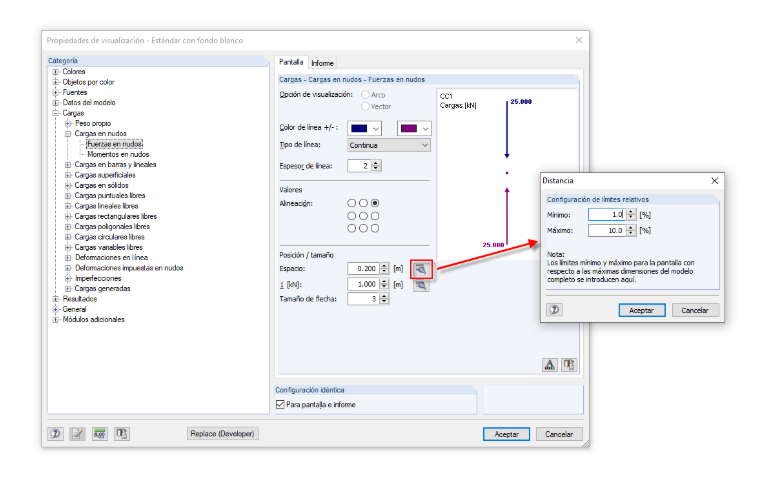Viewport: 760px width, 477px height.
Task: Open relative limits icon beside 1 [kN] field
Action: click(421, 285)
